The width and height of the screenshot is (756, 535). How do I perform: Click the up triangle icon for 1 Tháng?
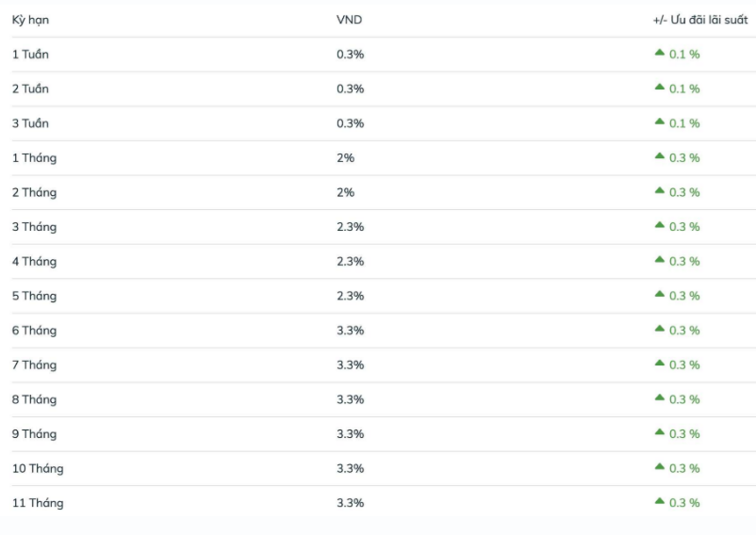click(660, 157)
